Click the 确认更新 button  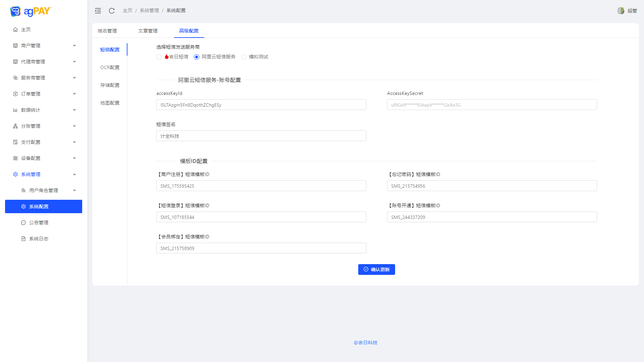[x=376, y=269]
